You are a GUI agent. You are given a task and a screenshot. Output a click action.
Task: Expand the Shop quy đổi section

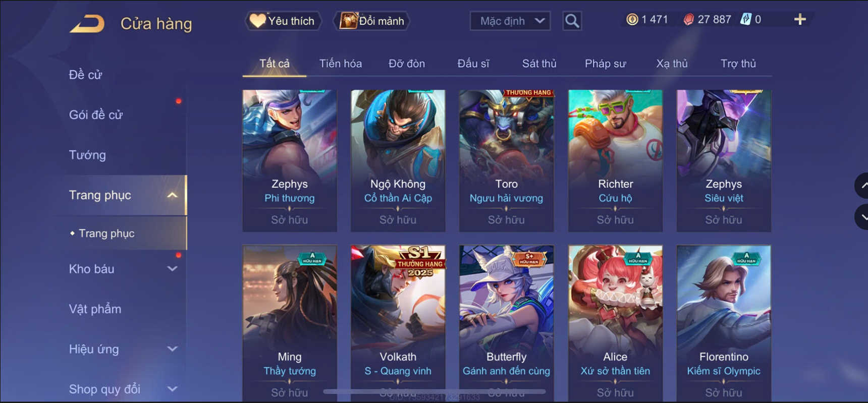[x=172, y=389]
